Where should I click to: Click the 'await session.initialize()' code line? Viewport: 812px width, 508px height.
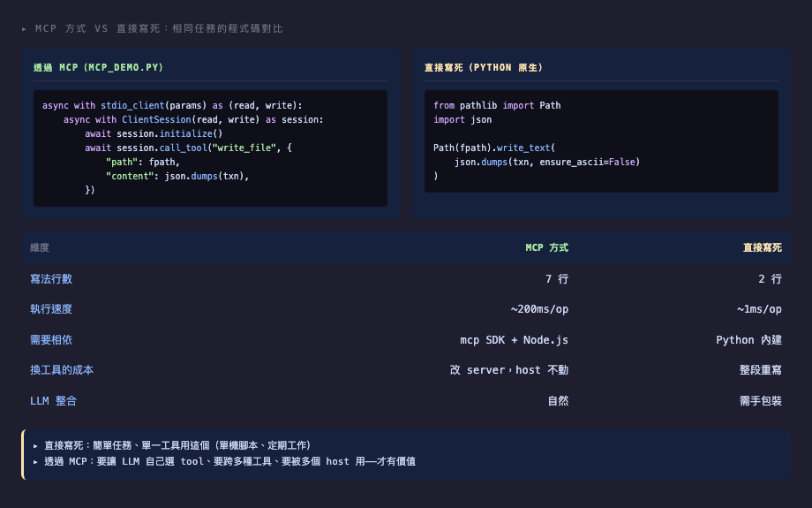coord(154,133)
